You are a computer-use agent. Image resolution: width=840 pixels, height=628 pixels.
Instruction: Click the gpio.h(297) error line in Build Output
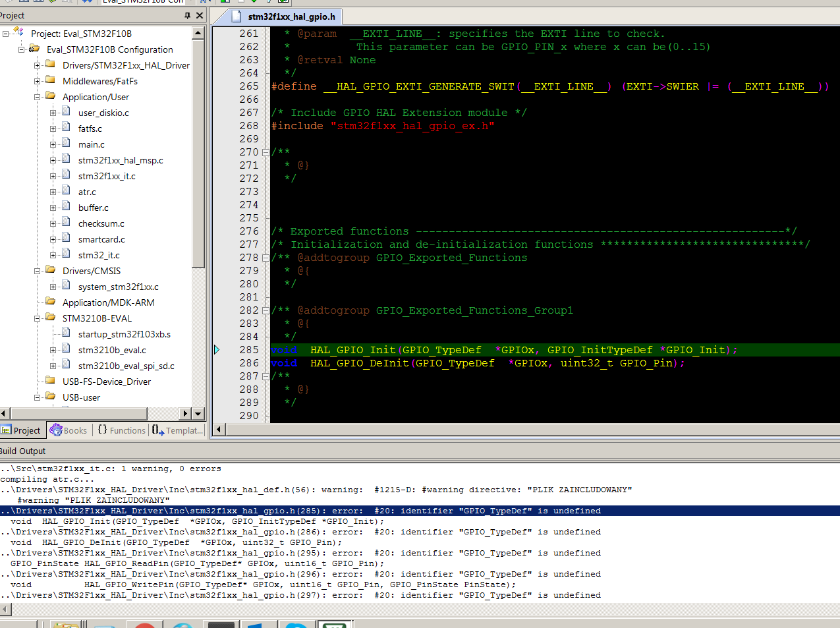pyautogui.click(x=300, y=595)
